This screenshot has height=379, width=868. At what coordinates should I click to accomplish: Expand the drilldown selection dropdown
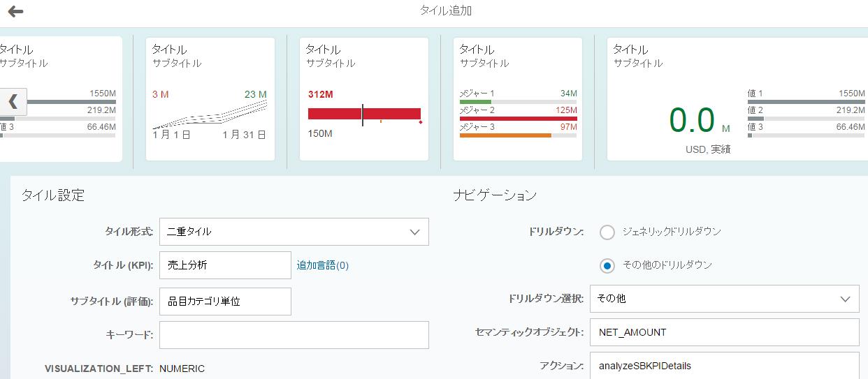(x=724, y=299)
